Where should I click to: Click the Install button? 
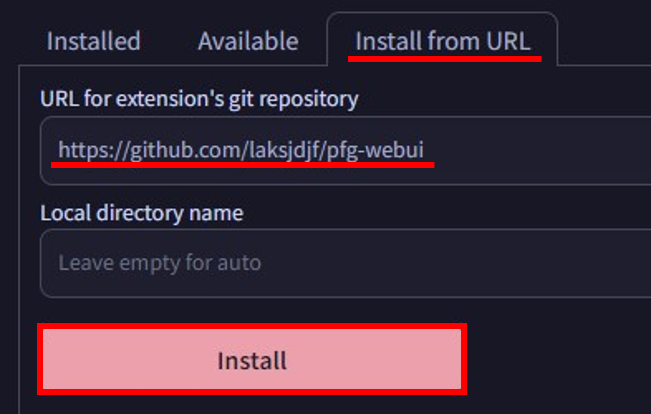click(x=252, y=360)
